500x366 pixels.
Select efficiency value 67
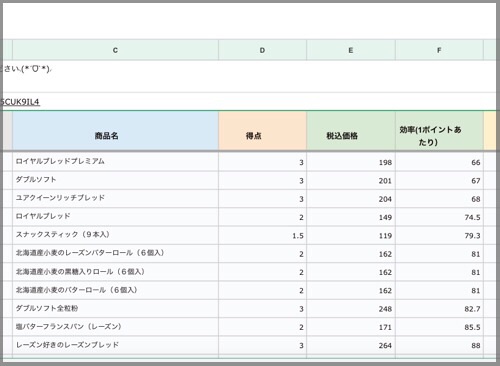[x=439, y=180]
